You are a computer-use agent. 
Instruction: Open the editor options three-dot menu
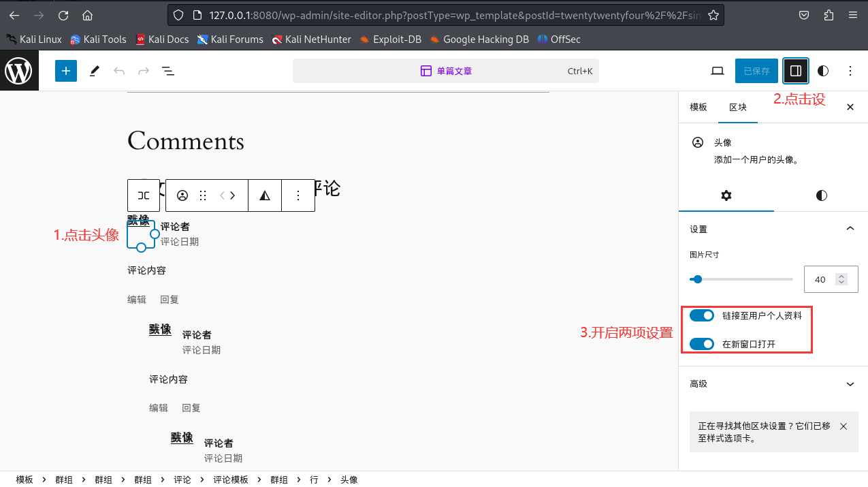point(850,71)
